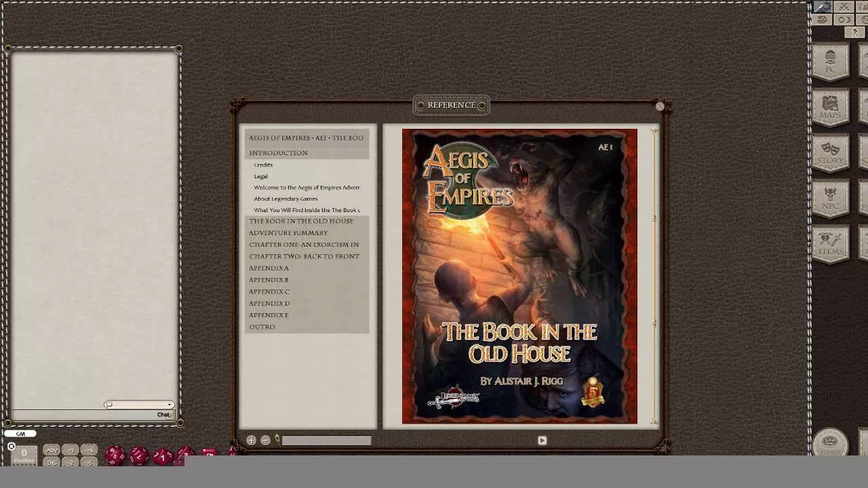Toggle the +2 modifier button
This screenshot has width=868, height=488.
(71, 450)
